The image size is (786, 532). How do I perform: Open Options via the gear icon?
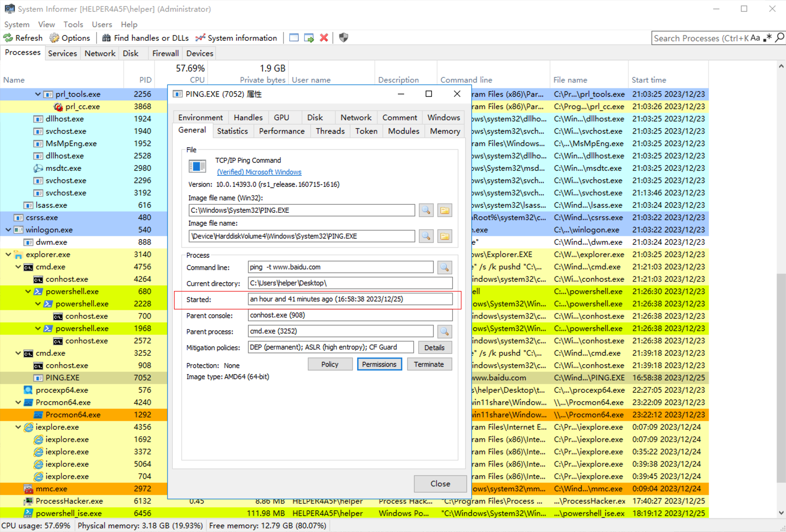pyautogui.click(x=54, y=38)
